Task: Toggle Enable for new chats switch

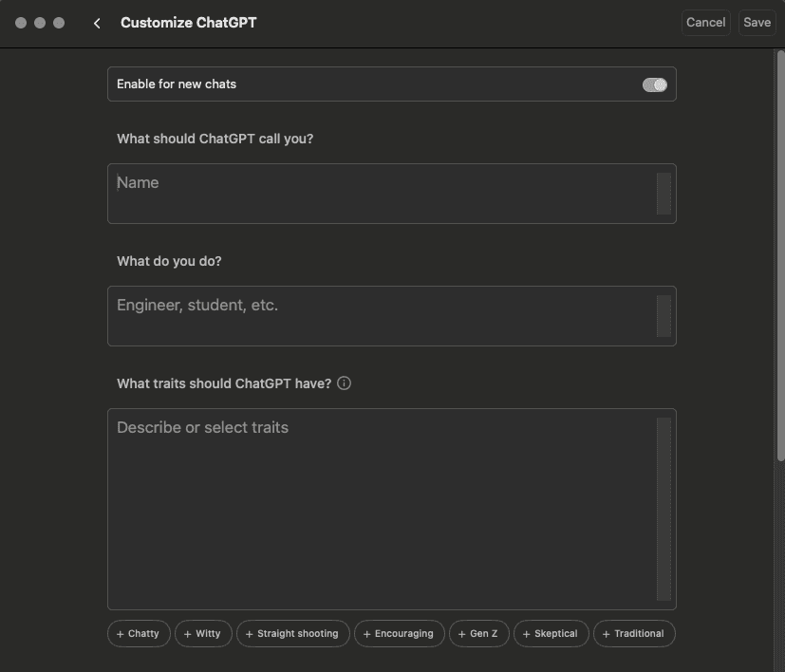Action: (x=654, y=84)
